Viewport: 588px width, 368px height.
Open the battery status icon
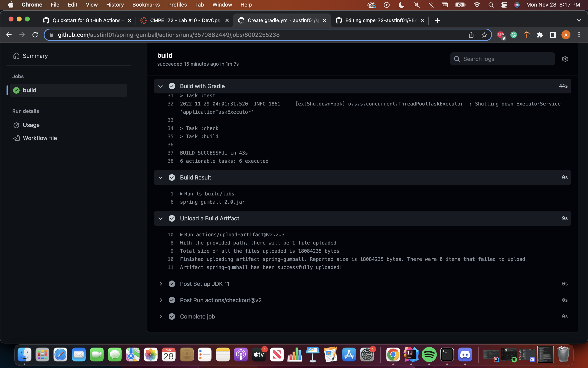[x=460, y=5]
